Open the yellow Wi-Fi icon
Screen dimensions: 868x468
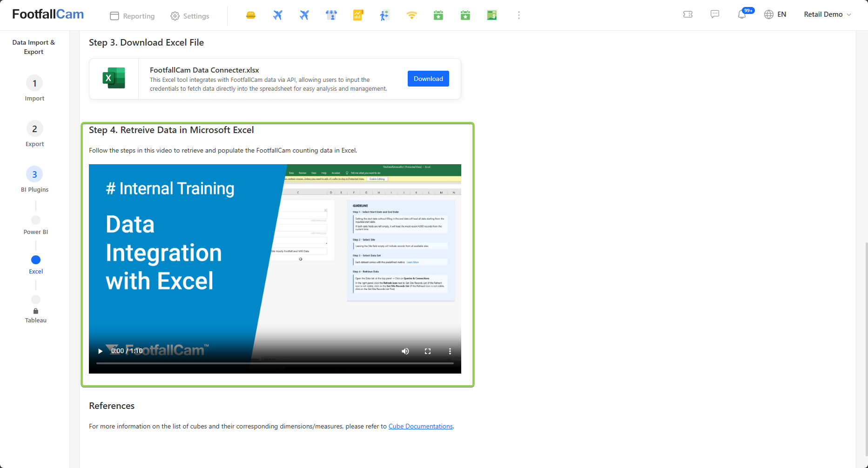tap(411, 15)
